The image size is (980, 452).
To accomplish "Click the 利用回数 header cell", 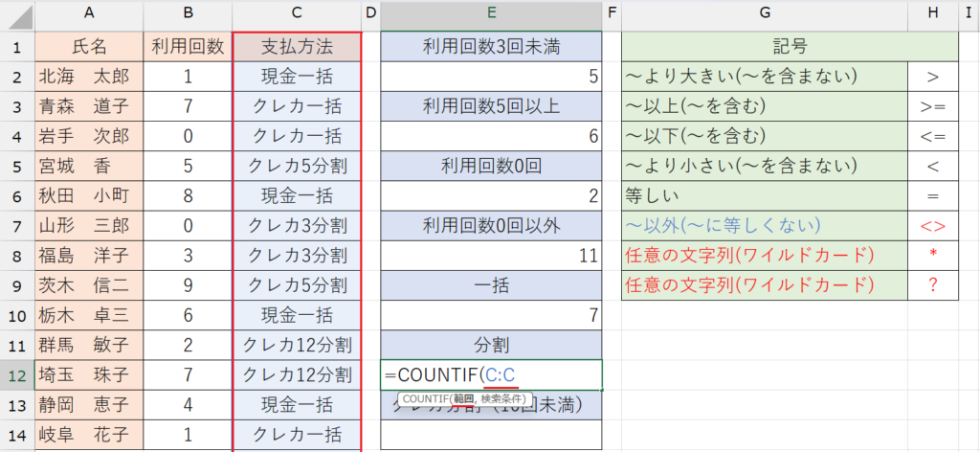I will [188, 46].
